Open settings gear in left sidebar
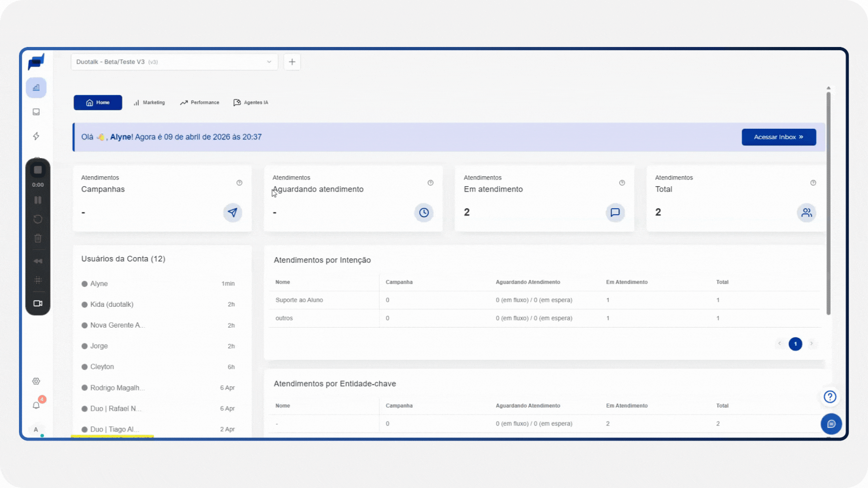This screenshot has height=488, width=868. [x=36, y=381]
